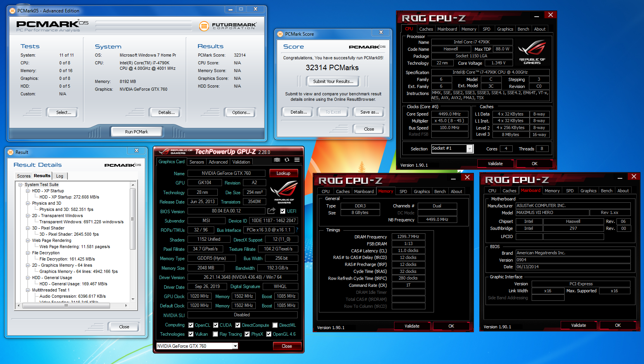Click the PCMark05 title bar app icon
The height and width of the screenshot is (364, 644).
[x=12, y=11]
